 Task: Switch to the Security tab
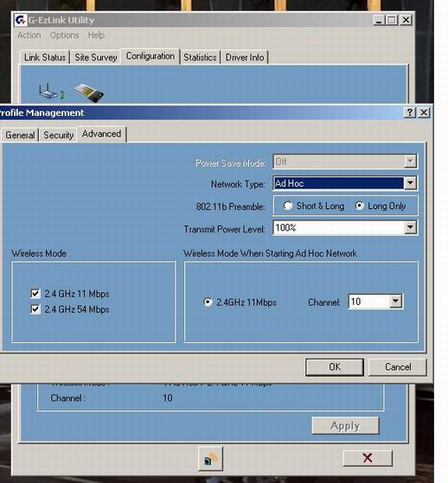(58, 135)
